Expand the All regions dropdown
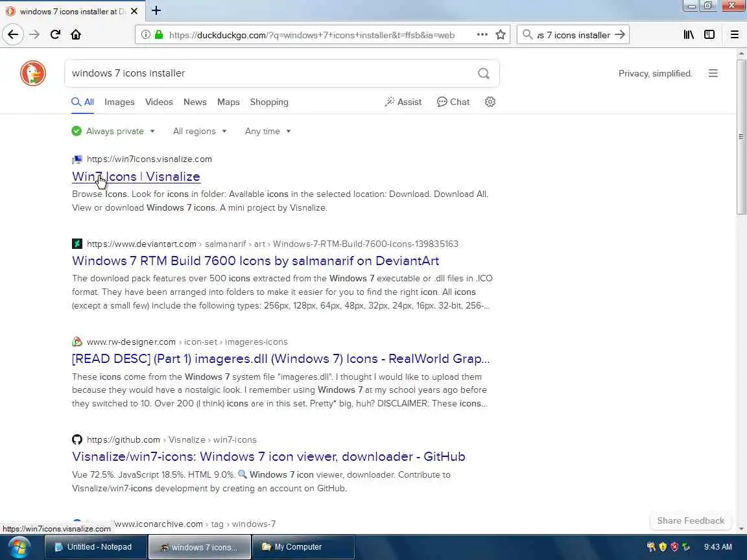The image size is (747, 560). [200, 132]
